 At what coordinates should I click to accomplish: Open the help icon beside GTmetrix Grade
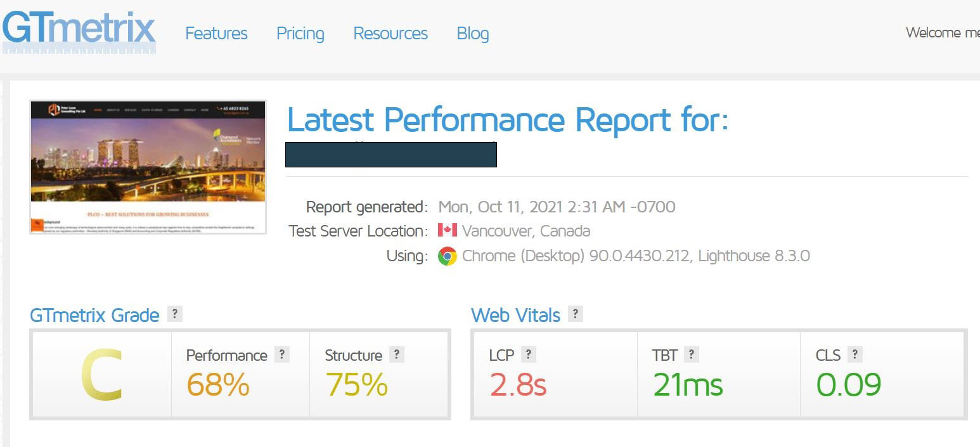tap(174, 314)
